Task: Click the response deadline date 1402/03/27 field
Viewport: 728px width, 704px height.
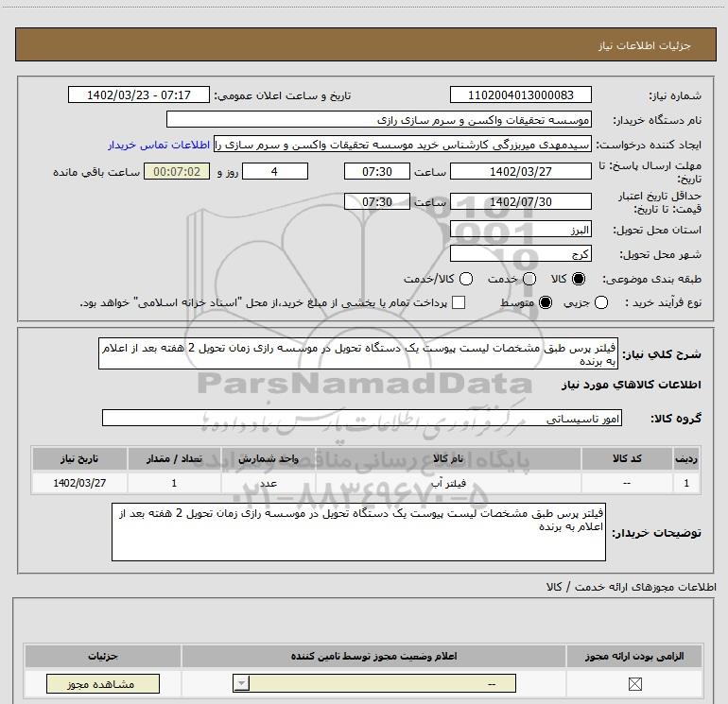Action: [x=520, y=171]
